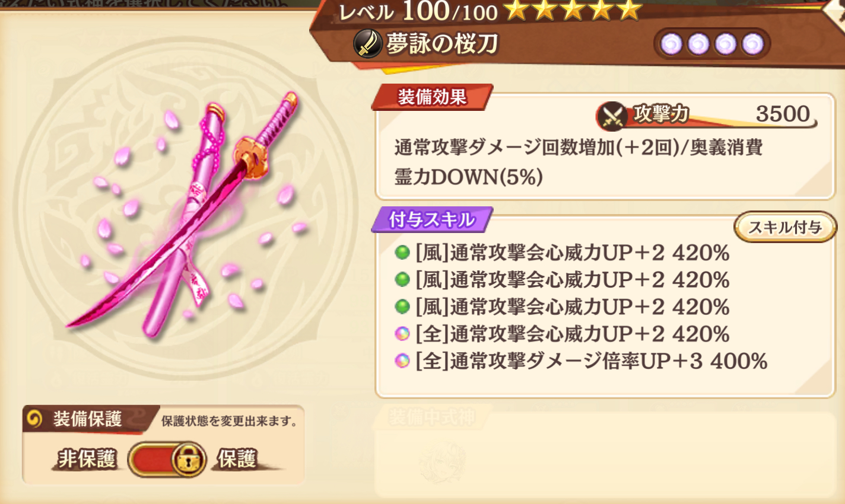
Task: Click the first green wind skill orb
Action: pyautogui.click(x=402, y=253)
